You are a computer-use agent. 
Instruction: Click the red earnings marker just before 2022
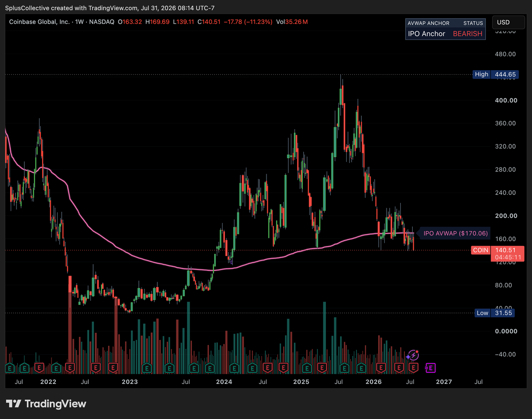[39, 368]
